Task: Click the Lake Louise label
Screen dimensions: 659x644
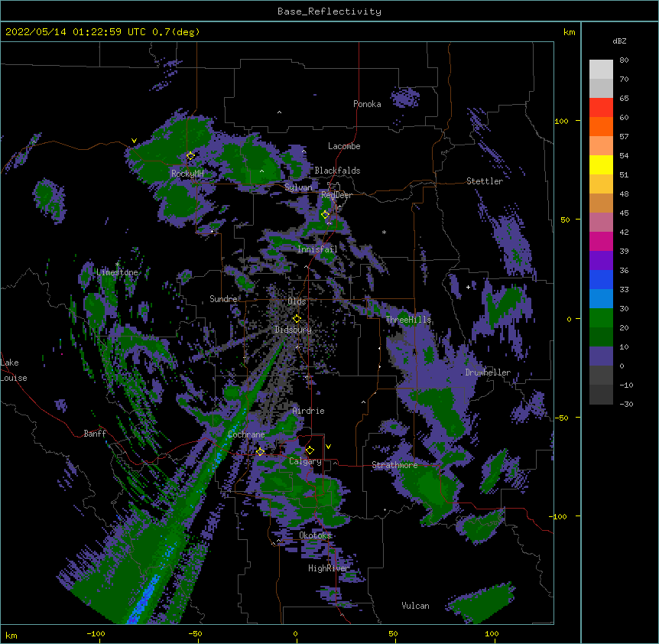Action: coord(14,370)
